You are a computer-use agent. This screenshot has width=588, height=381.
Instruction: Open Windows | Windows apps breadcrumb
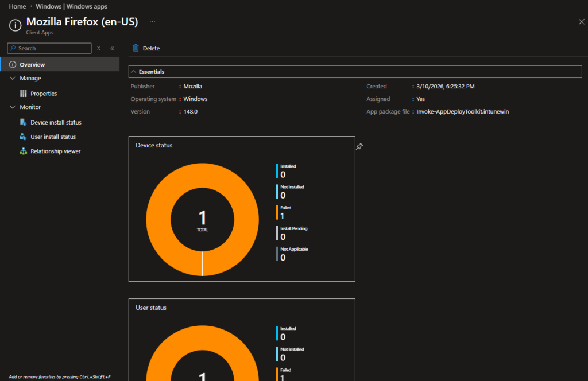71,6
